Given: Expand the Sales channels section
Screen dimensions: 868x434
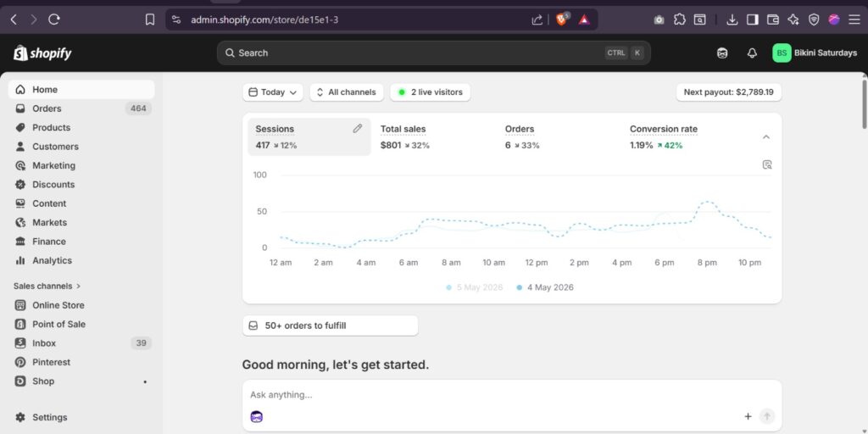Looking at the screenshot, I should pyautogui.click(x=47, y=287).
